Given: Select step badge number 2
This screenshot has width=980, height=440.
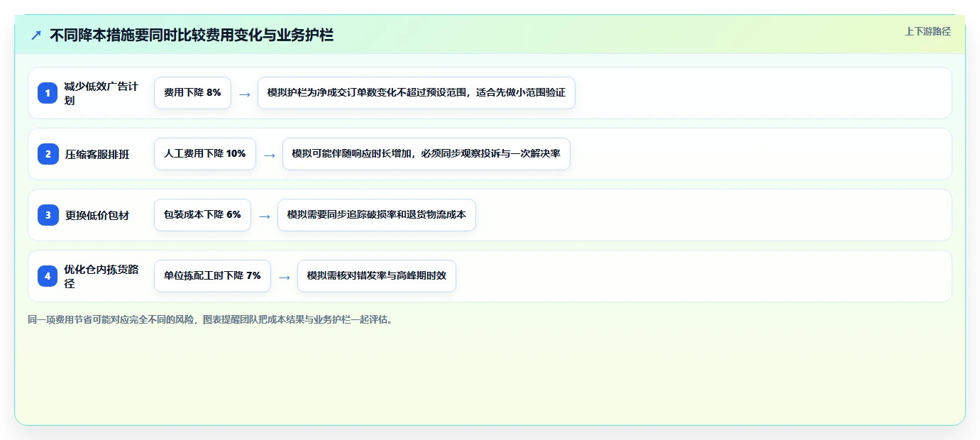Looking at the screenshot, I should pyautogui.click(x=48, y=154).
